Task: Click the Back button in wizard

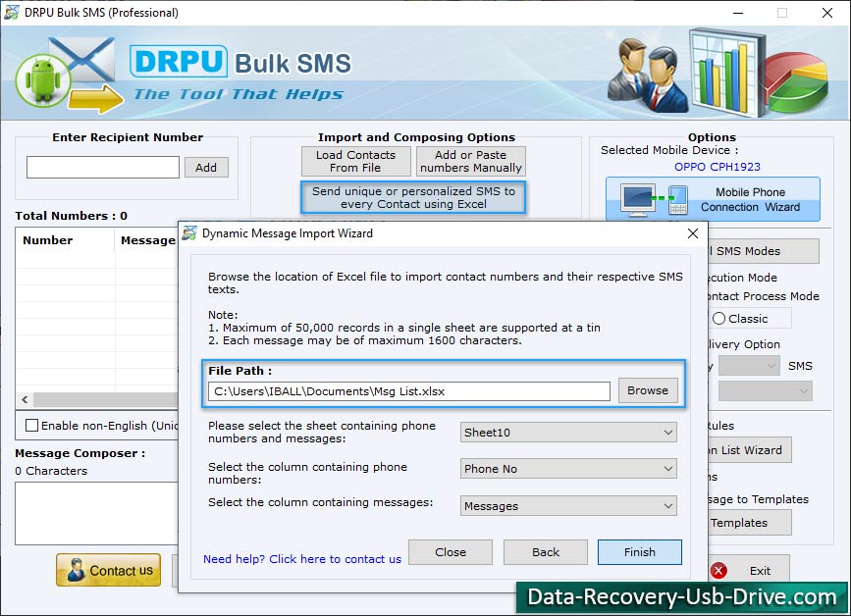Action: tap(545, 552)
